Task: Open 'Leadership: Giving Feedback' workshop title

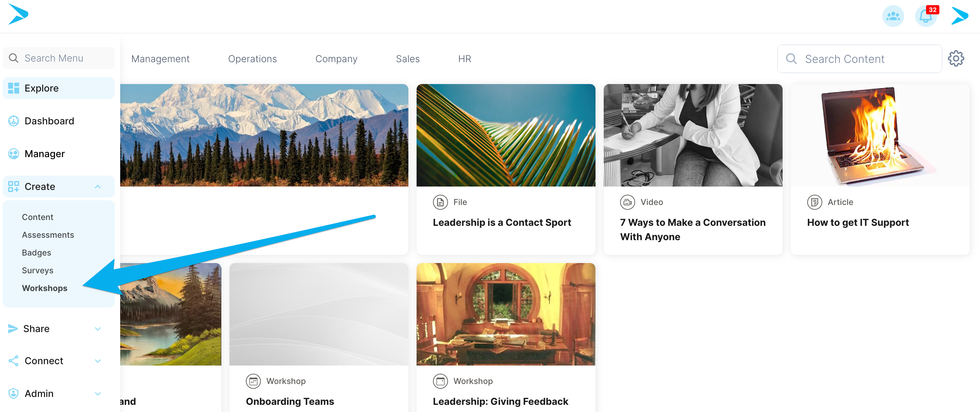Action: (500, 401)
